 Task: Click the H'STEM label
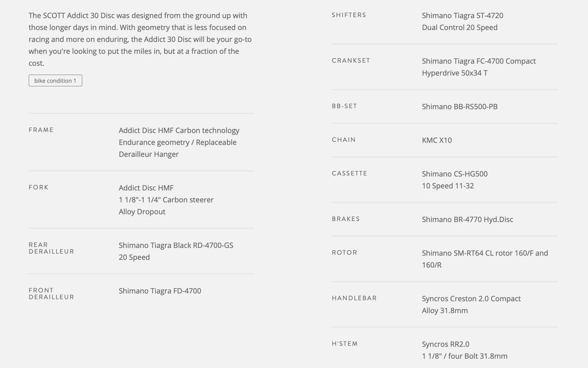pos(345,344)
